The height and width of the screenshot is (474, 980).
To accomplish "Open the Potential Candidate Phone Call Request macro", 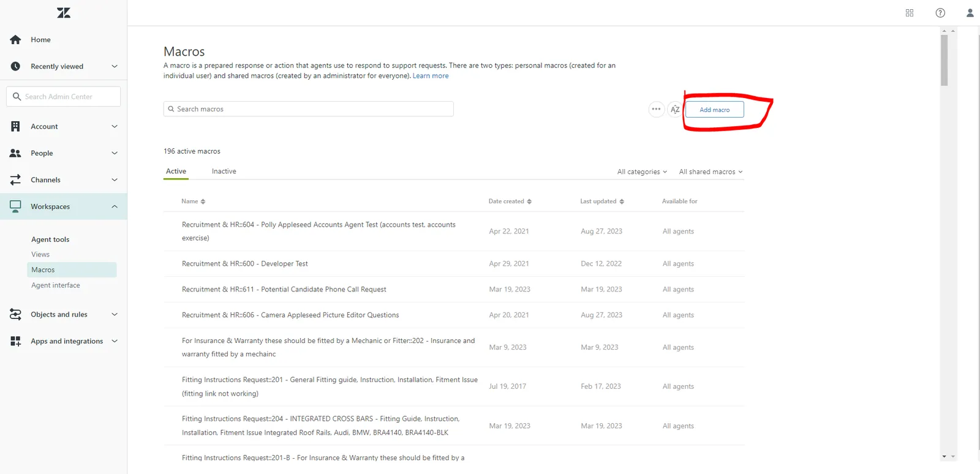I will 284,290.
